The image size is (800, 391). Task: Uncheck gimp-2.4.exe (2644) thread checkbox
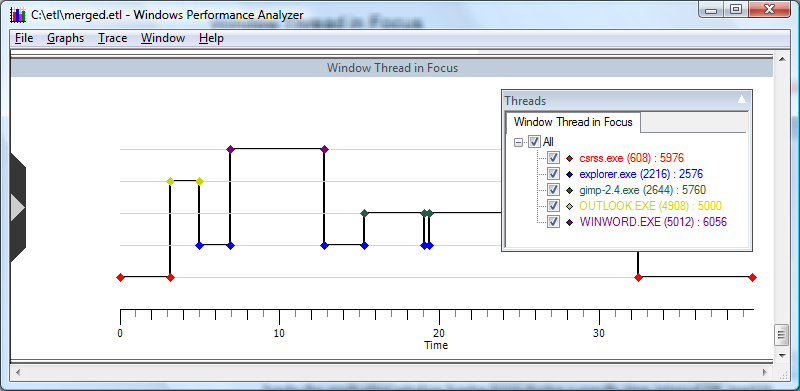point(553,190)
